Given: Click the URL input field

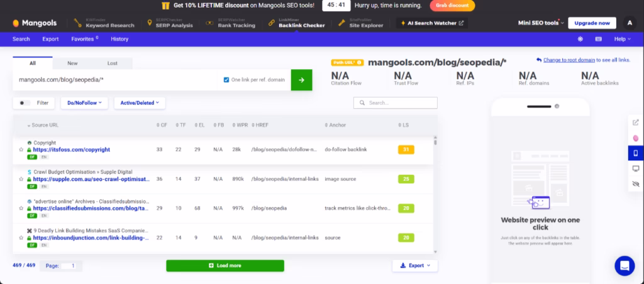Looking at the screenshot, I should click(115, 80).
